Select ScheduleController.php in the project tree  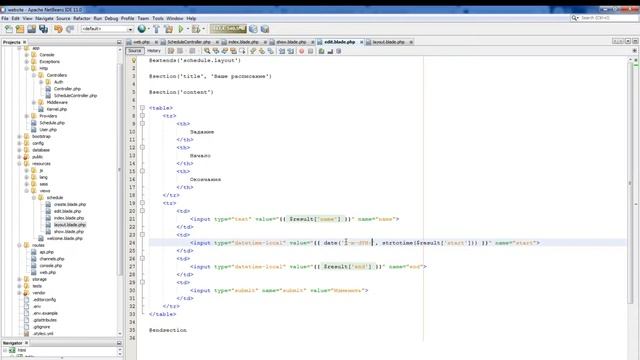tap(76, 96)
